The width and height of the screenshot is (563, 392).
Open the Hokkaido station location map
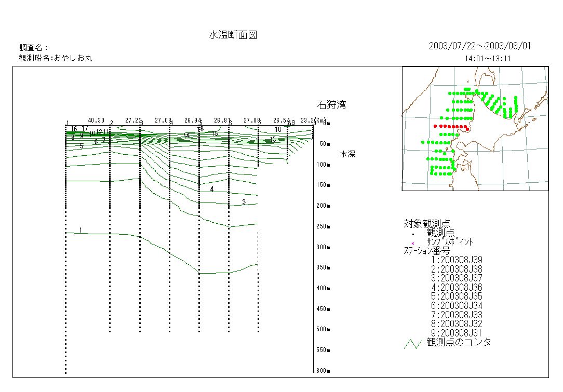click(x=475, y=128)
